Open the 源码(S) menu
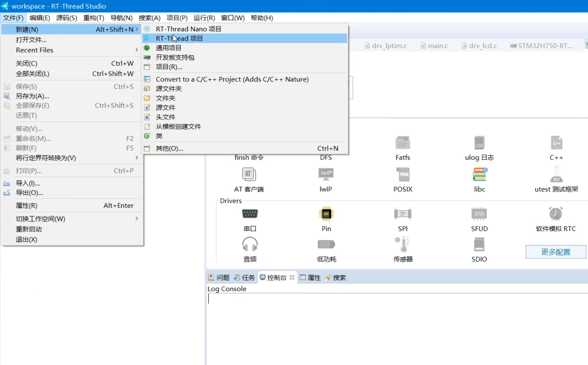The height and width of the screenshot is (365, 588). 67,18
